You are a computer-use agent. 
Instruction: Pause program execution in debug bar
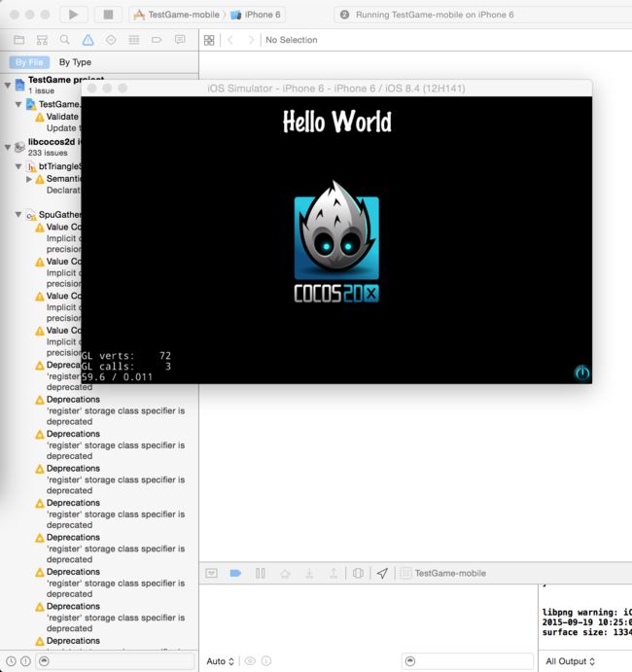[260, 574]
